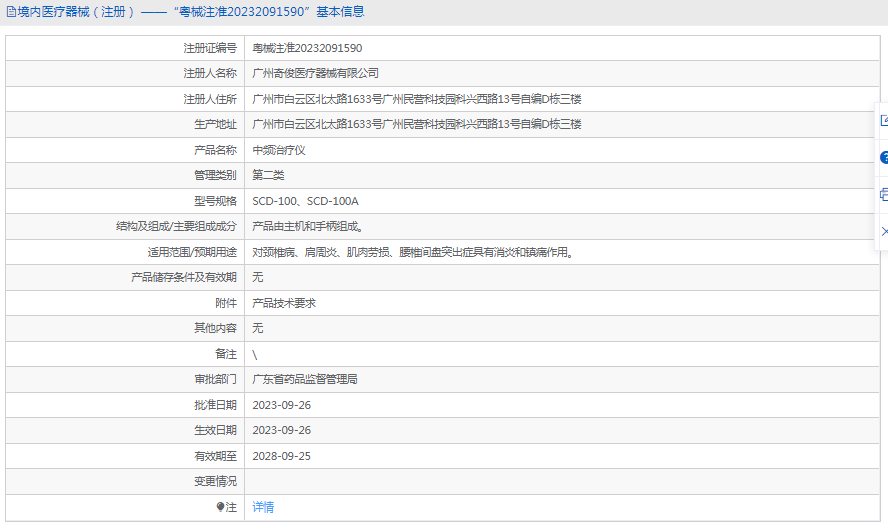This screenshot has height=530, width=888.
Task: Click the 适用范围 description starting 对颈椎病
Action: coord(414,252)
